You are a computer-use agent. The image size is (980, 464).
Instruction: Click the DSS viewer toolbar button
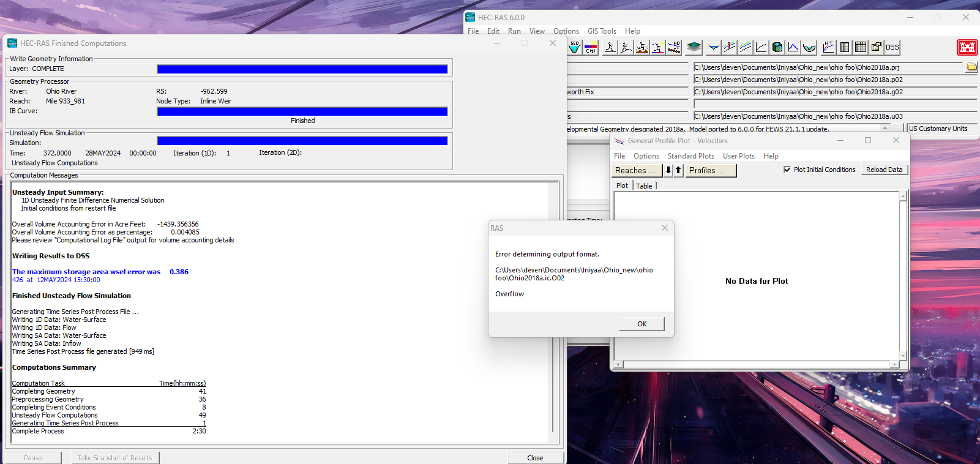[892, 47]
